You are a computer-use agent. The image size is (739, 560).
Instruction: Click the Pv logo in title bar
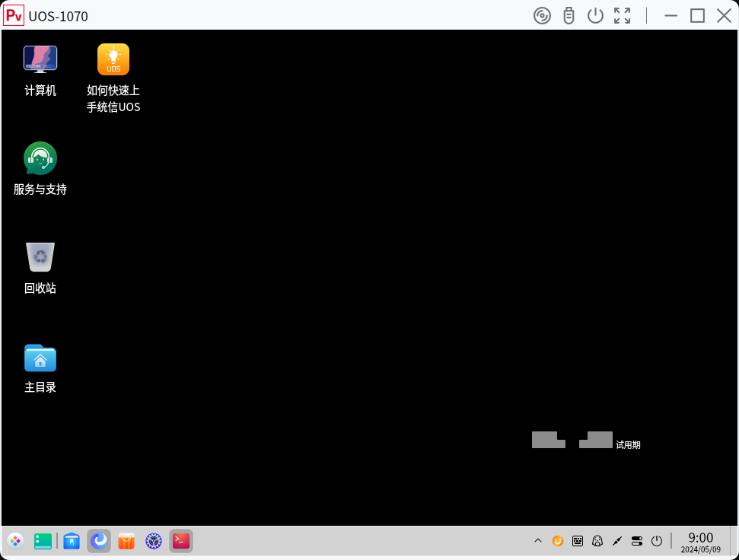(14, 15)
